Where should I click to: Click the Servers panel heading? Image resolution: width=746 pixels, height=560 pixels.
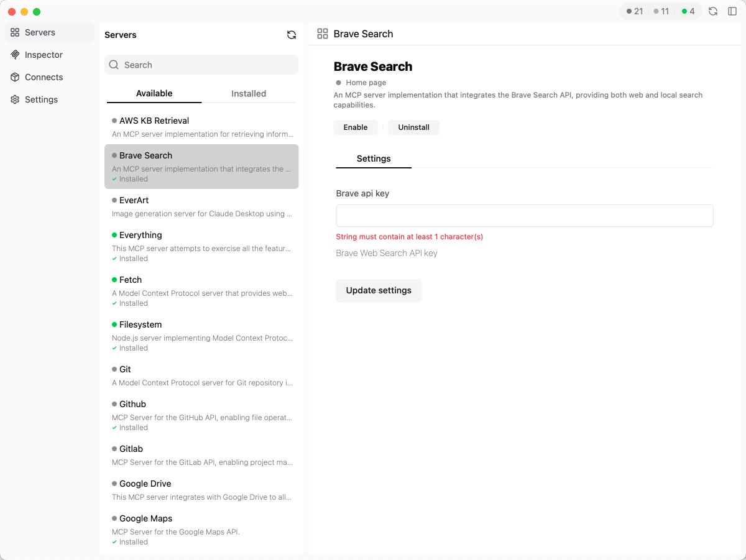point(121,35)
